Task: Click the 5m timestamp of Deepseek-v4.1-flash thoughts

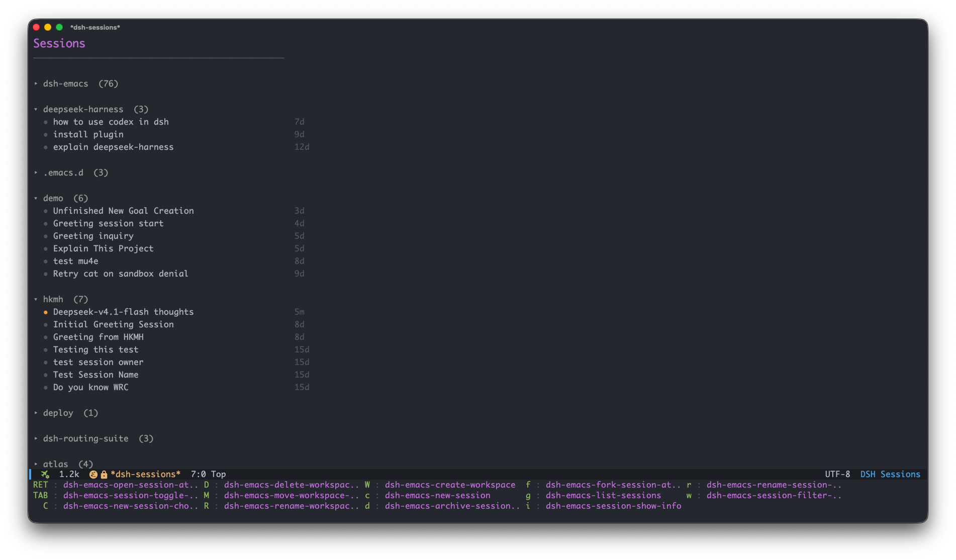Action: pyautogui.click(x=299, y=312)
